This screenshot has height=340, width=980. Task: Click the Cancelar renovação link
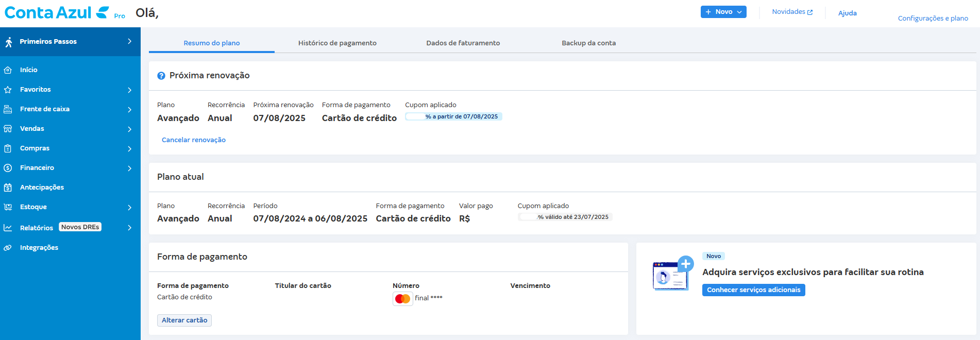[194, 140]
